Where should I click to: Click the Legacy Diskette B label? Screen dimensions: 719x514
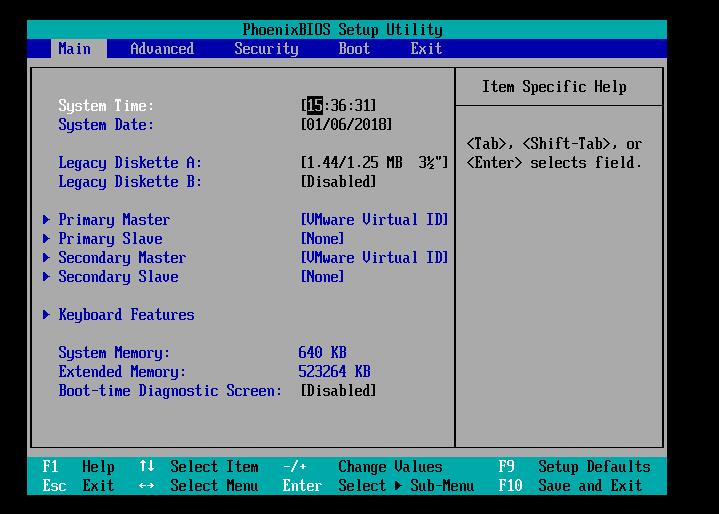[130, 182]
